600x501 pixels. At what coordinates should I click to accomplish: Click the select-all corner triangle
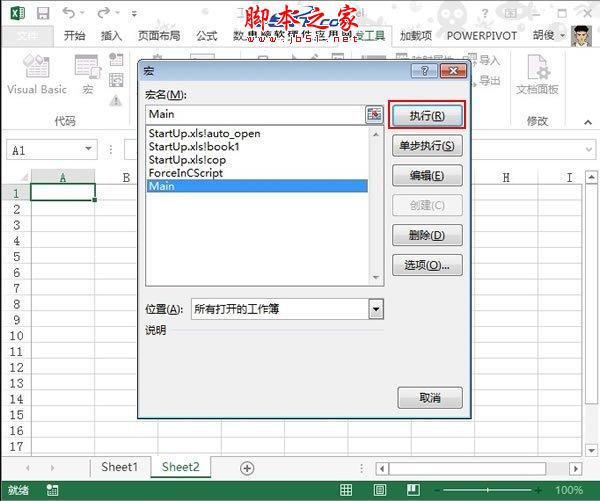coord(24,177)
